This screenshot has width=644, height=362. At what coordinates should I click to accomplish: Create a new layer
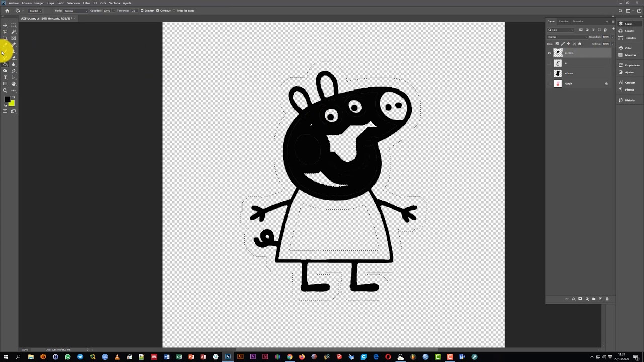point(600,299)
